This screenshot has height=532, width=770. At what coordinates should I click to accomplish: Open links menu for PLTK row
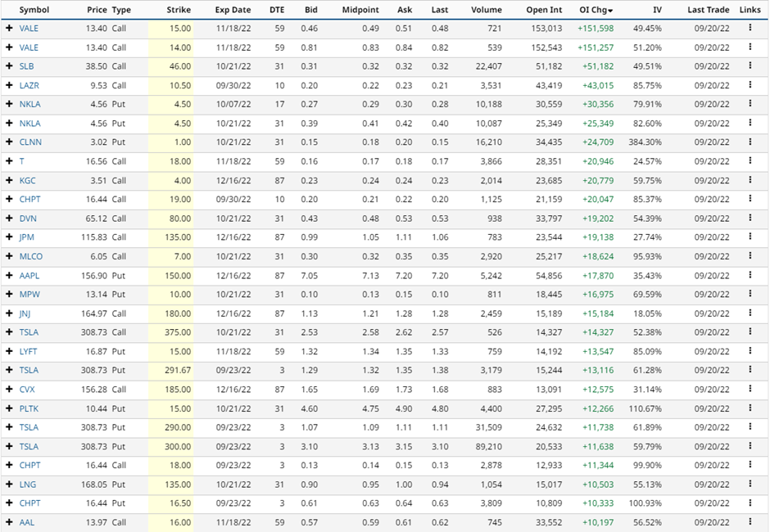[x=750, y=408]
